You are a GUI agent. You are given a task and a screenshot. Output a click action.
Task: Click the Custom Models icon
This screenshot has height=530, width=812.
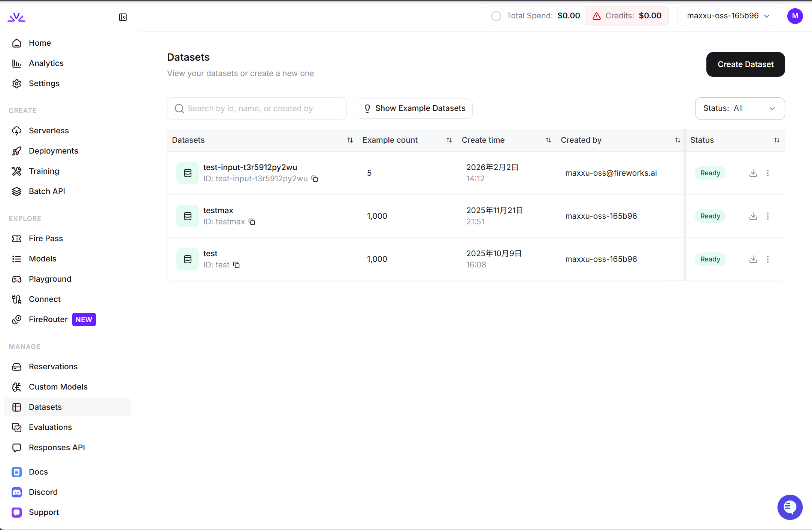[17, 387]
